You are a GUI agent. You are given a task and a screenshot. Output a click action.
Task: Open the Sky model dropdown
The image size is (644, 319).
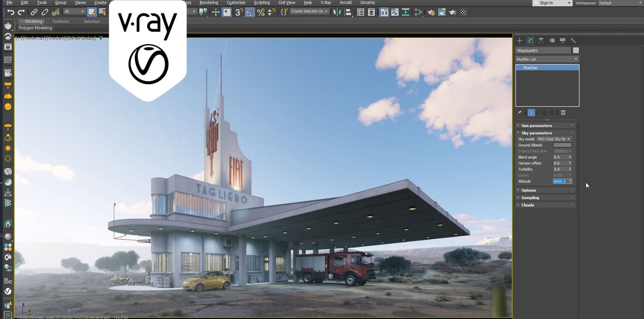point(554,139)
